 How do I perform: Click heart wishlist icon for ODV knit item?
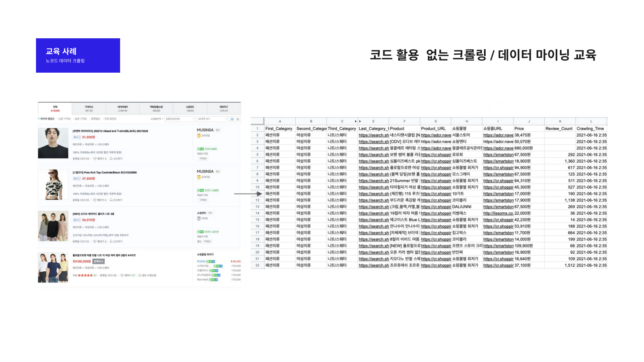[x=95, y=242]
